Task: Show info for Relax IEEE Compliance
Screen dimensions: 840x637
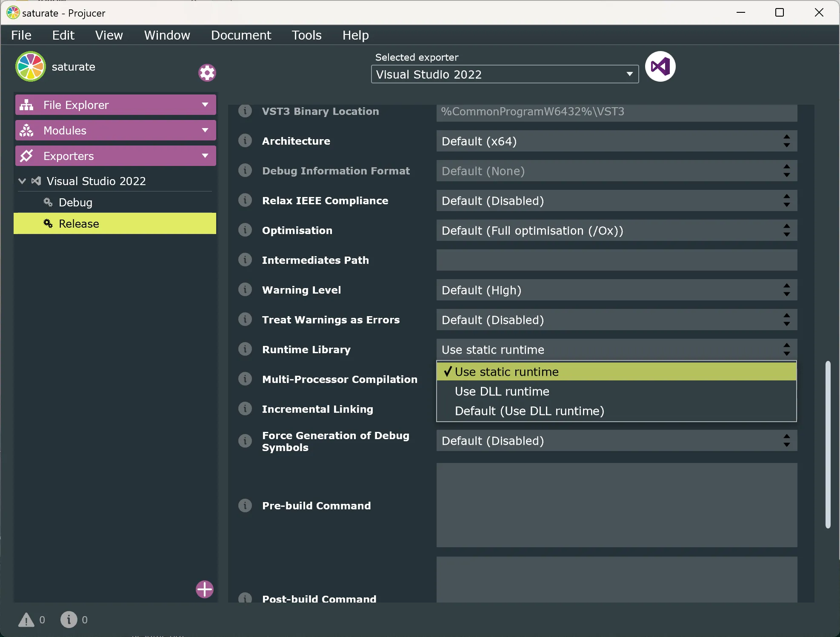Action: coord(245,200)
